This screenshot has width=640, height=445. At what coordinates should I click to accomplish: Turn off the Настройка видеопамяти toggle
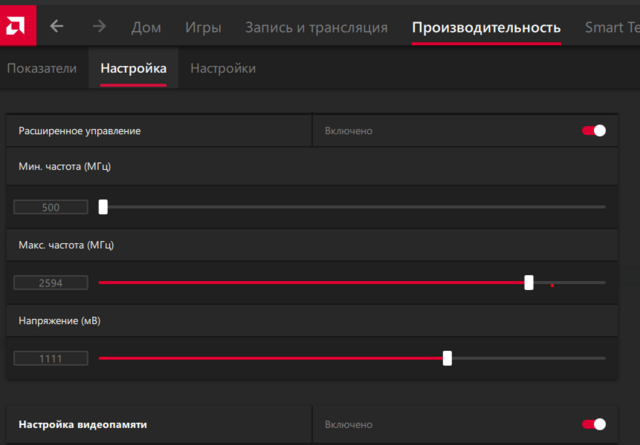pos(594,425)
